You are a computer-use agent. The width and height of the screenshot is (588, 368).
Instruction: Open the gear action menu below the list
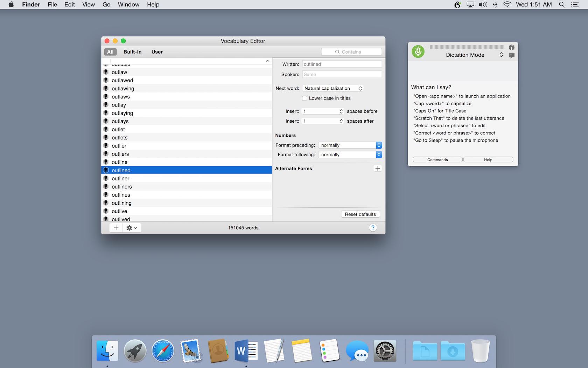tap(132, 228)
